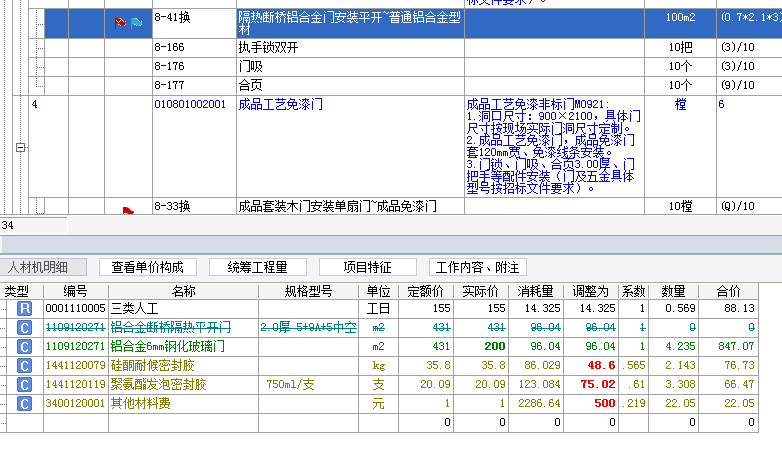Click 铝合金6mm钢化玻璃门 name cell
The width and height of the screenshot is (782, 455).
(x=184, y=347)
